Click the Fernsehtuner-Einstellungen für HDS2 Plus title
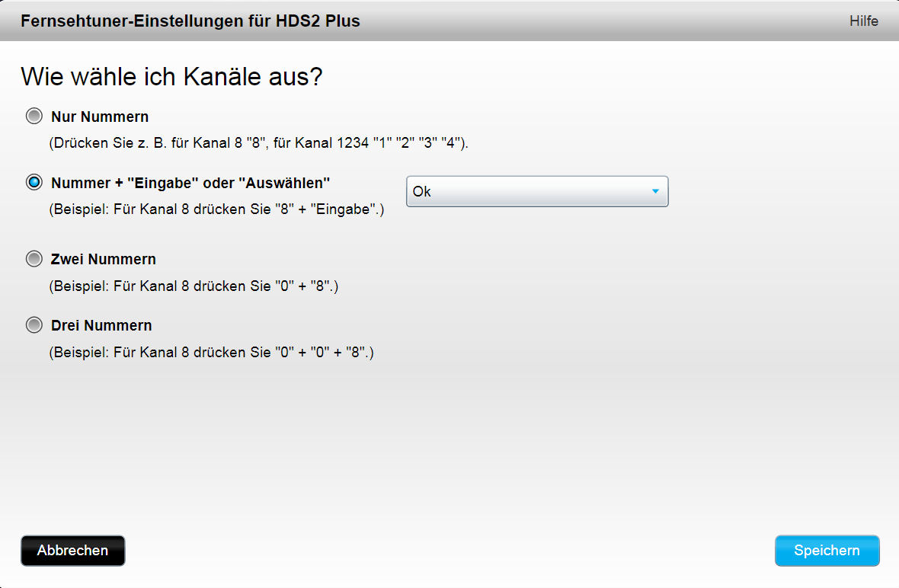 tap(190, 21)
